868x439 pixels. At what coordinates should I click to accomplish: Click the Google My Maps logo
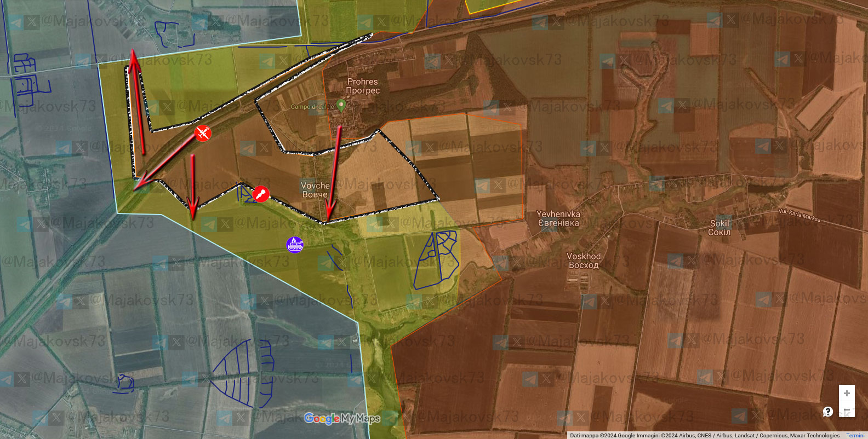342,419
